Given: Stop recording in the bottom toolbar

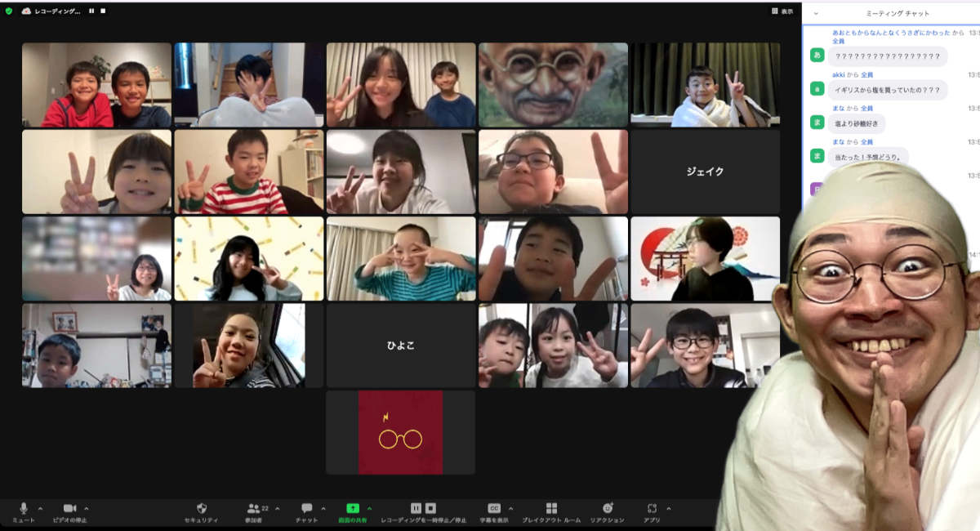Looking at the screenshot, I should (430, 508).
